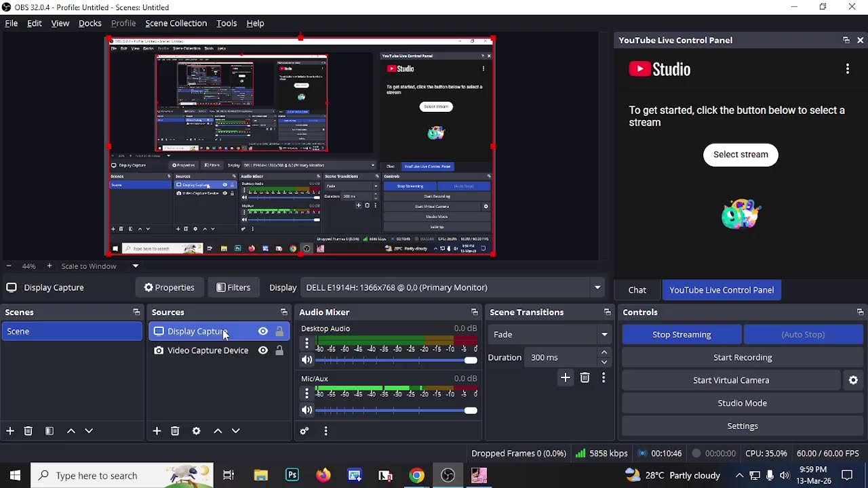Zoom out preview with minus icon
The height and width of the screenshot is (488, 868).
pyautogui.click(x=8, y=266)
